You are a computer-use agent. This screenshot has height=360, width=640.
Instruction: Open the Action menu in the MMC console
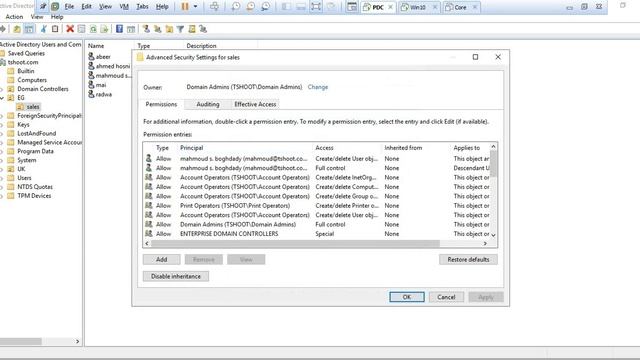(x=14, y=17)
